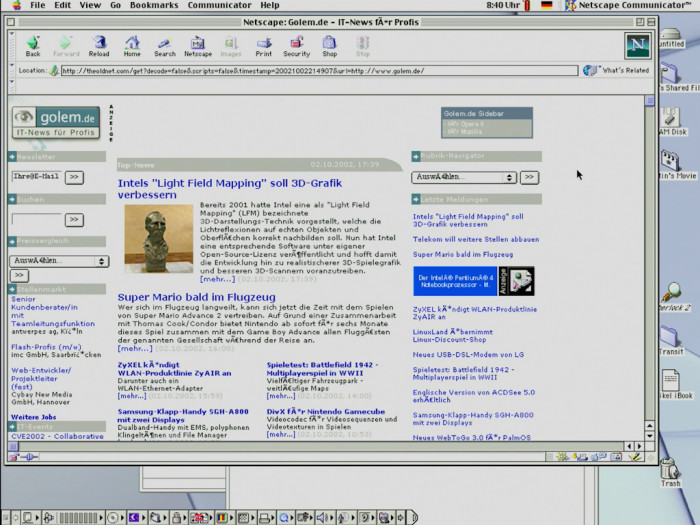
Task: Select the RAM Disk desktop icon
Action: [672, 121]
